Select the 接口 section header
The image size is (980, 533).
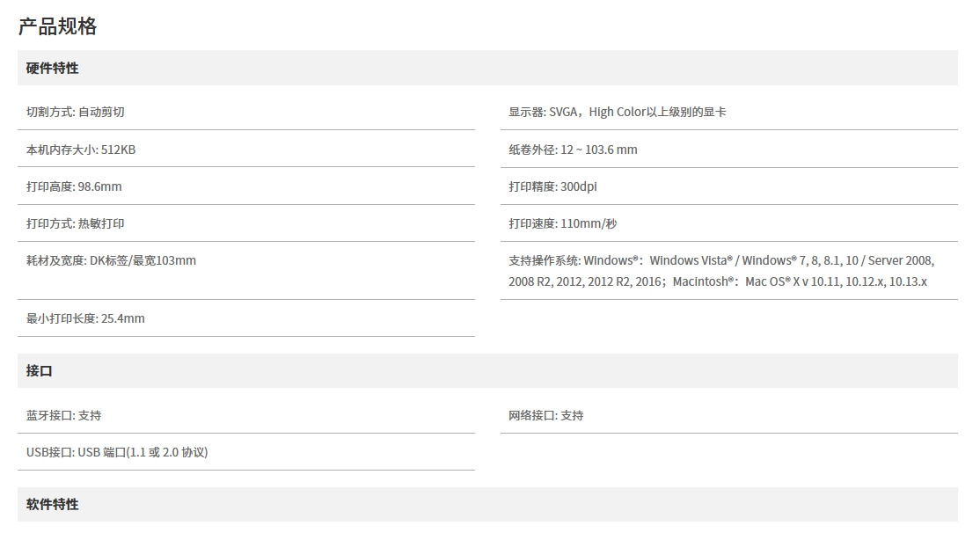point(40,370)
